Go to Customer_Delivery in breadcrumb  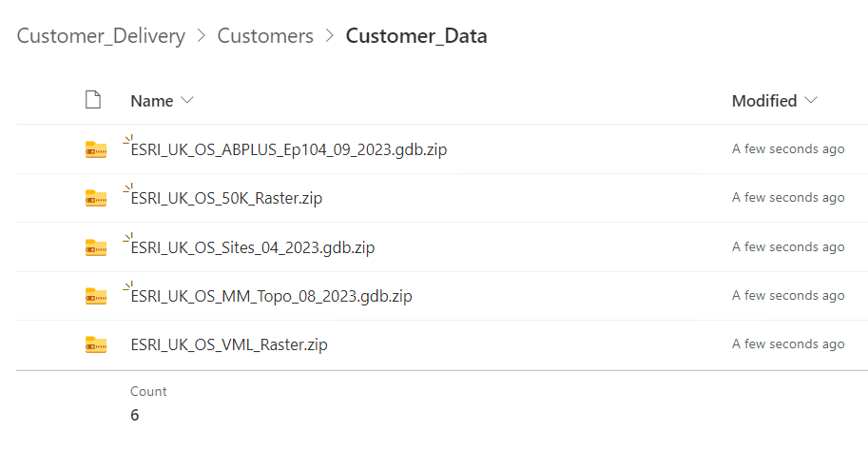point(101,36)
